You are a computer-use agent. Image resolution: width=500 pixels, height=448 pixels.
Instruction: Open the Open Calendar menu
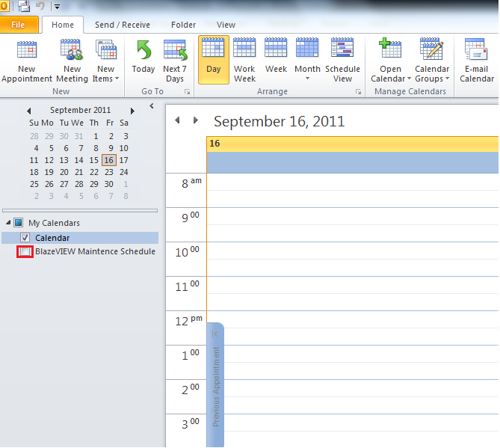[x=390, y=61]
